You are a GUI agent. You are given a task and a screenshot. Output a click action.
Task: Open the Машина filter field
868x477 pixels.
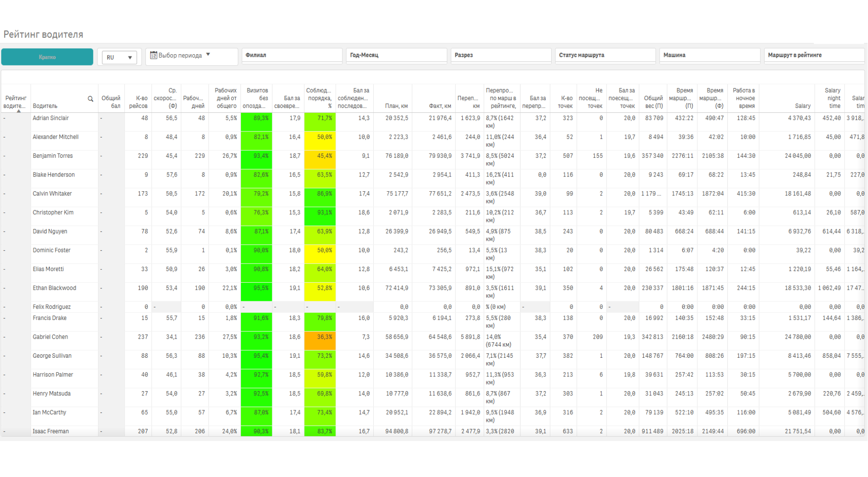710,55
